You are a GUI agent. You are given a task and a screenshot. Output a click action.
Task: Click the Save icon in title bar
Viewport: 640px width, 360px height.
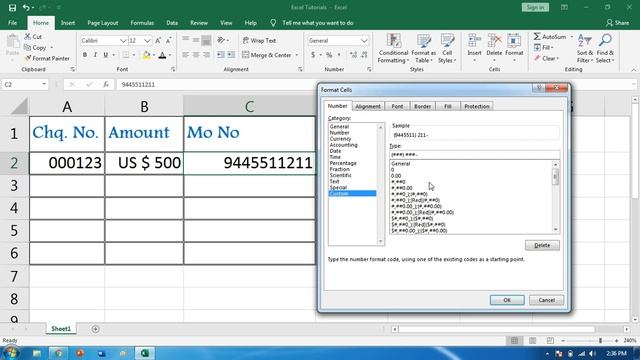point(12,7)
